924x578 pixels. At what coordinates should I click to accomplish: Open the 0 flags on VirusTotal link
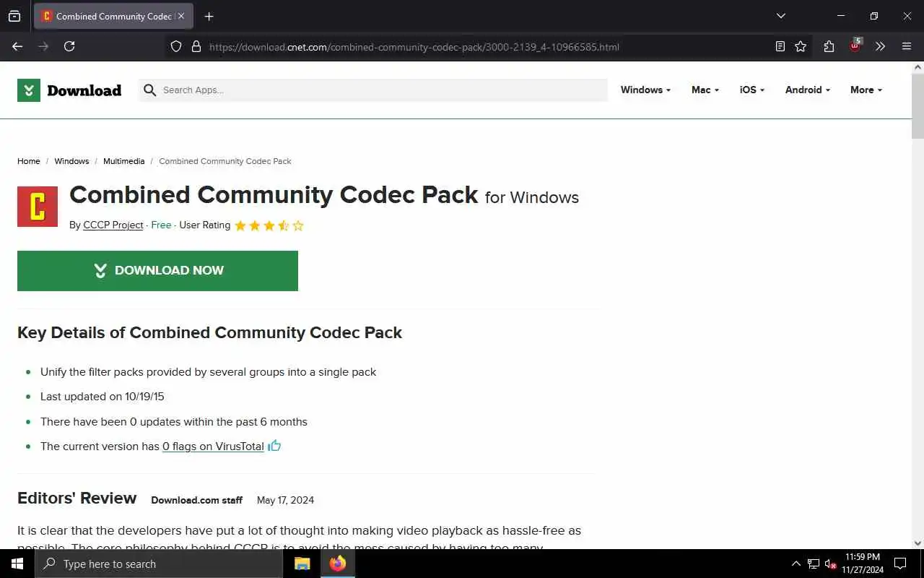tap(213, 447)
